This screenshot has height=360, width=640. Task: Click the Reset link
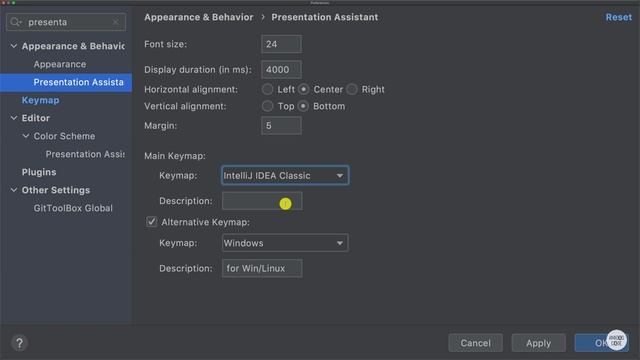(618, 17)
